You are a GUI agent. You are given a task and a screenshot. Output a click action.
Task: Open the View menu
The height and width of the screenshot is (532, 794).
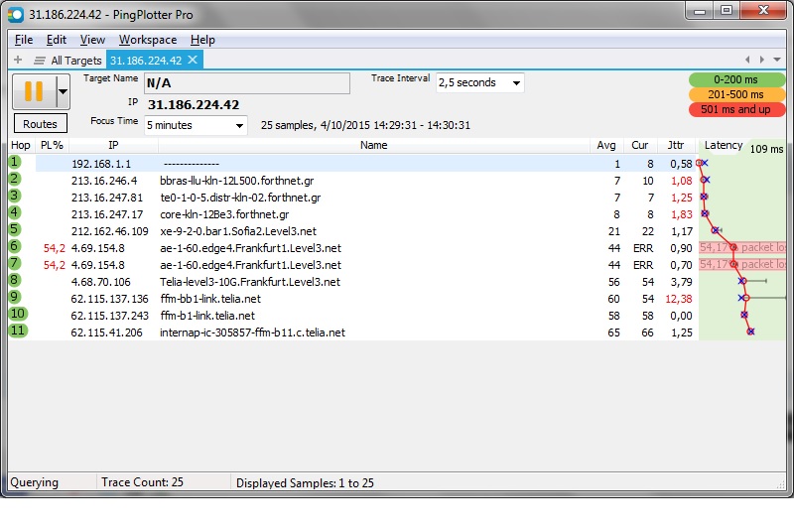92,40
